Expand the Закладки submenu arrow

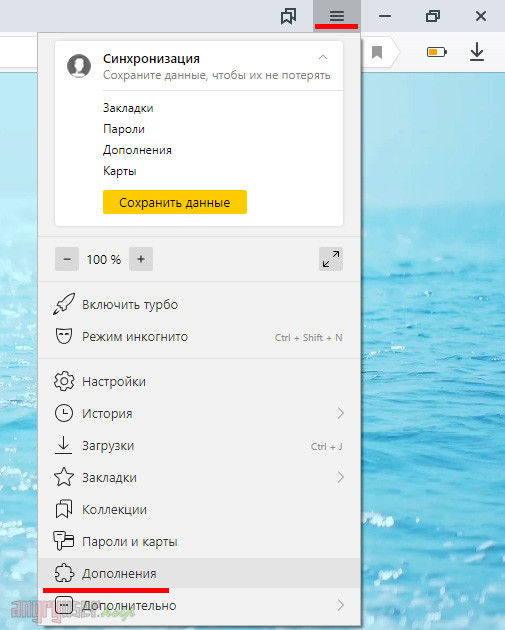[x=341, y=477]
